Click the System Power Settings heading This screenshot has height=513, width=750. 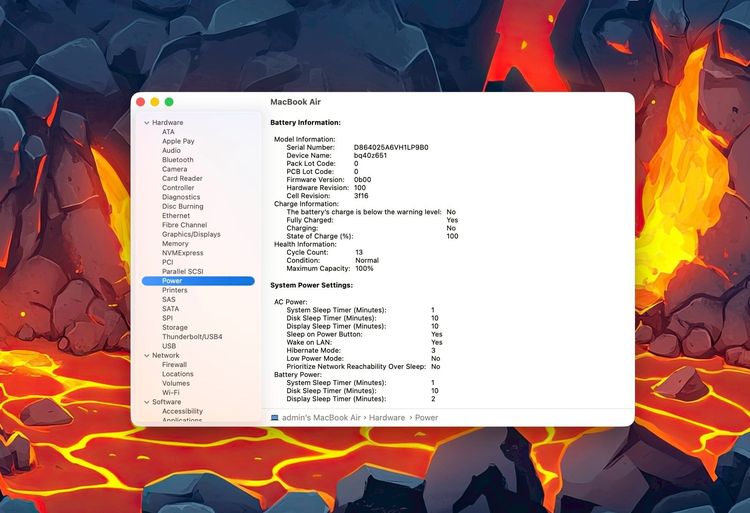point(311,285)
